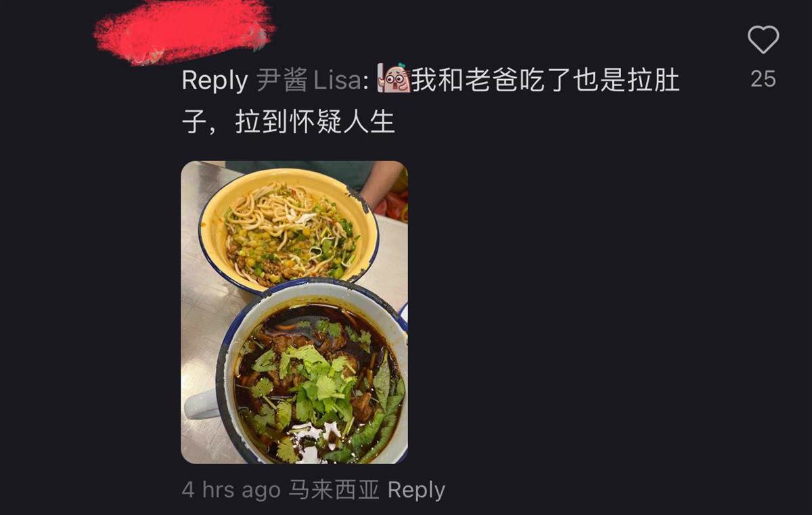Open the red-scribbled commenter username
The height and width of the screenshot is (515, 812).
pos(184,32)
